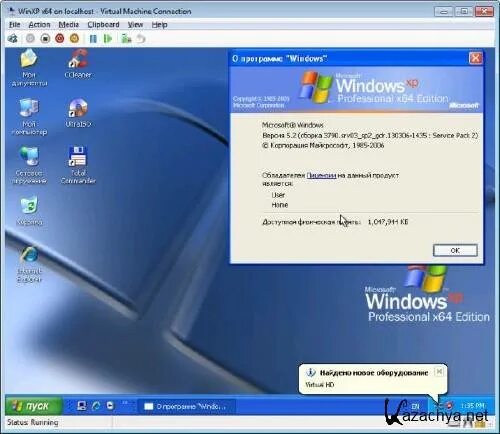Select the UltraISO desktop shortcut

(x=78, y=113)
